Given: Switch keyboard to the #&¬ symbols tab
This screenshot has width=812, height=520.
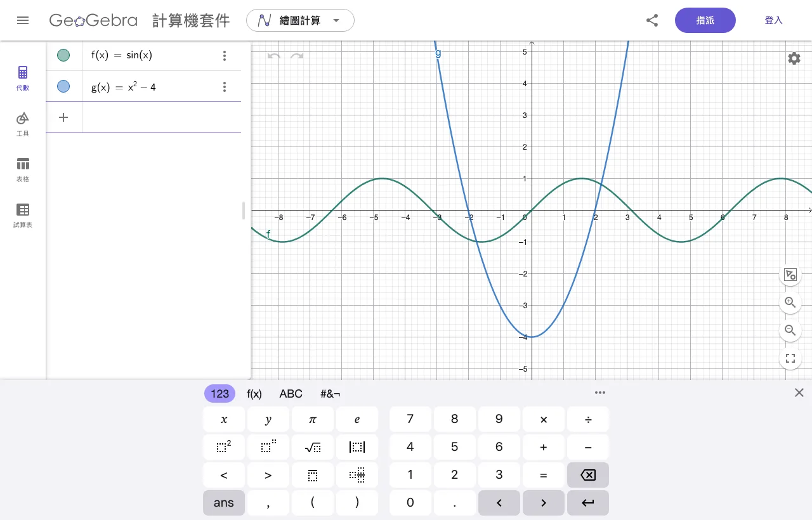Looking at the screenshot, I should 331,394.
